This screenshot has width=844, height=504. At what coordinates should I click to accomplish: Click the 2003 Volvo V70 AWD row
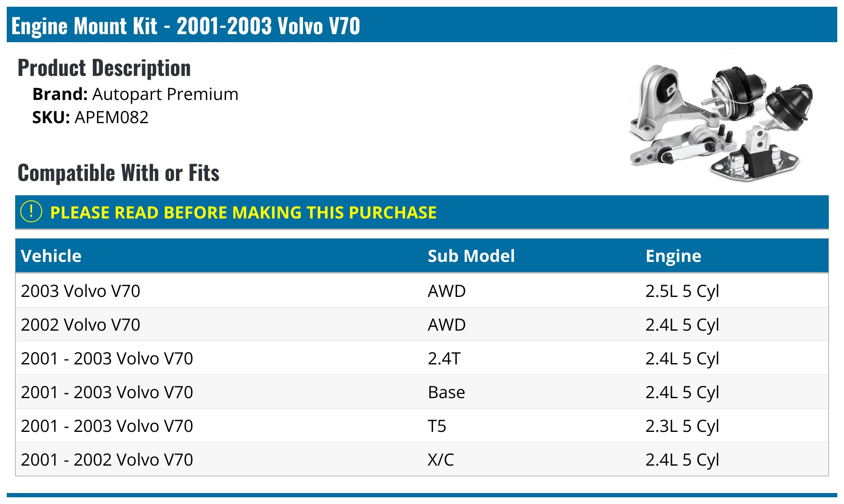click(x=422, y=291)
